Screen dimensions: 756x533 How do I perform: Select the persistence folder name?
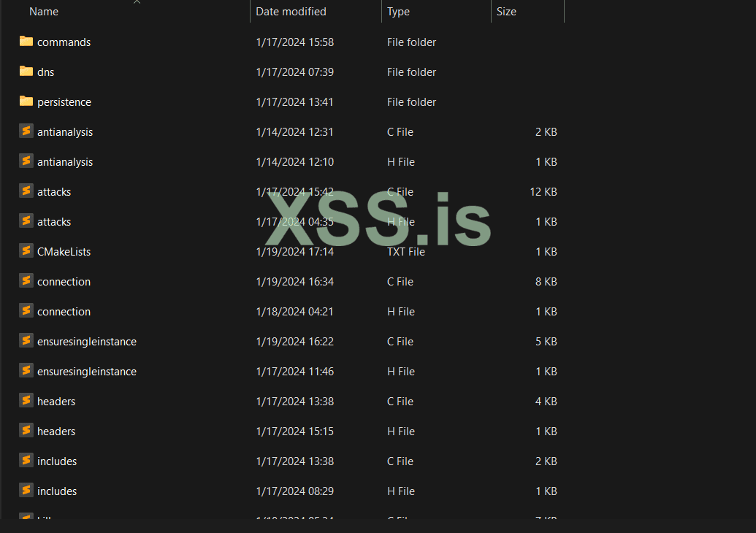(x=64, y=102)
